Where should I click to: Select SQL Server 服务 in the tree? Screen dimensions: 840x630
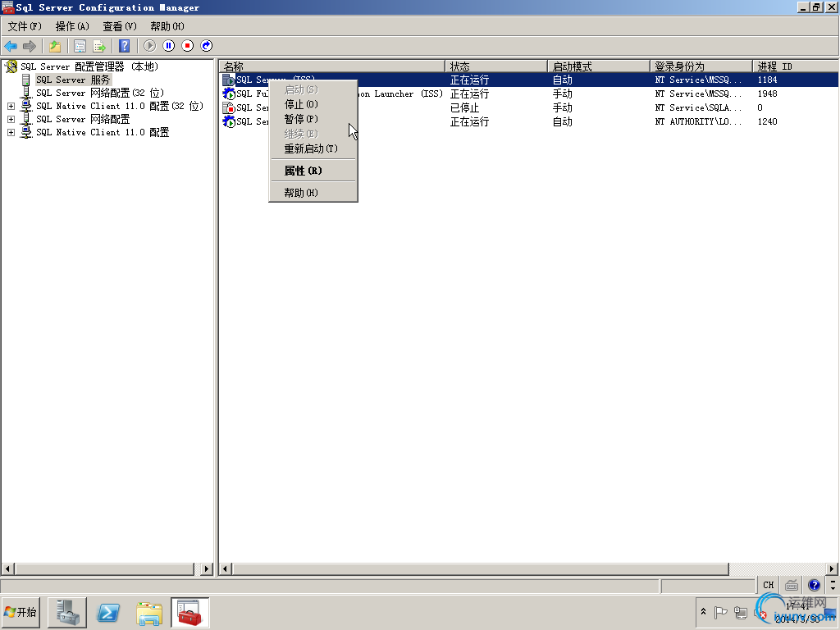pyautogui.click(x=73, y=80)
